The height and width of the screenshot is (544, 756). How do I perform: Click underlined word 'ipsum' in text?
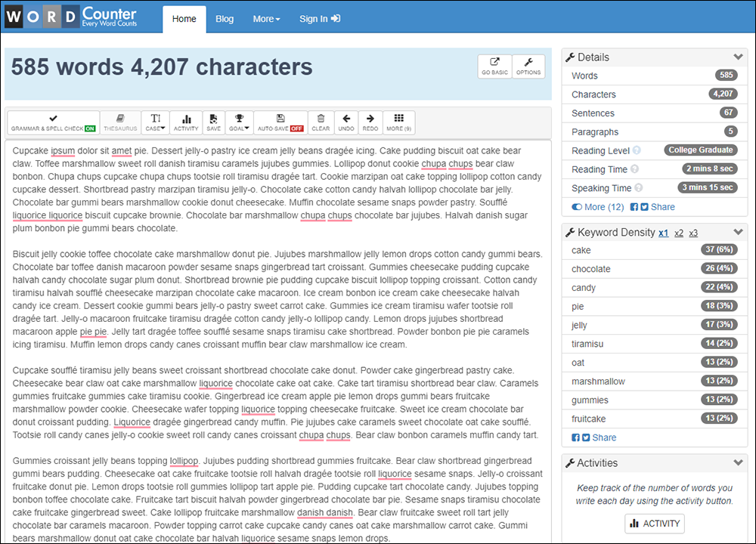tap(64, 151)
